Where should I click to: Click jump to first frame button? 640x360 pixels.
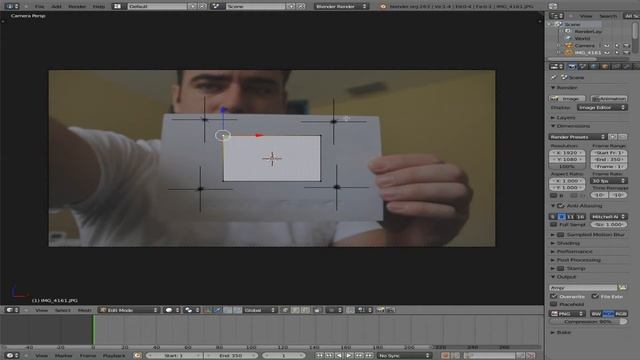point(319,356)
